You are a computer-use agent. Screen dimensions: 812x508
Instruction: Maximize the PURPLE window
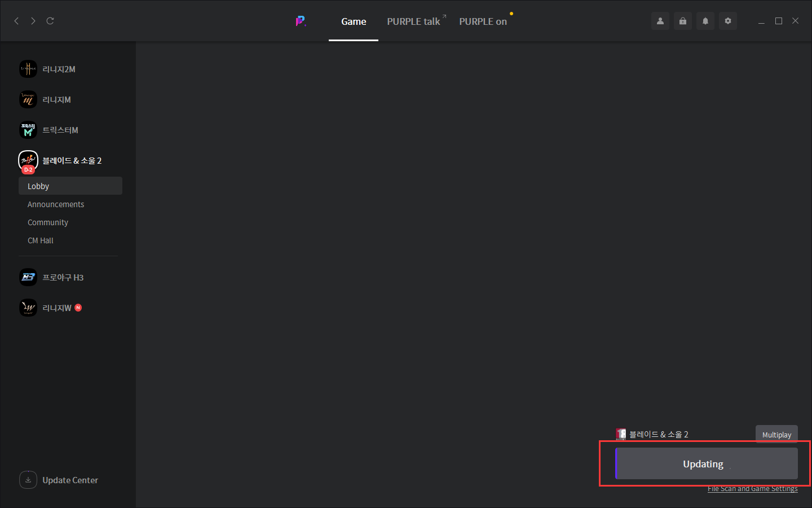(x=779, y=21)
